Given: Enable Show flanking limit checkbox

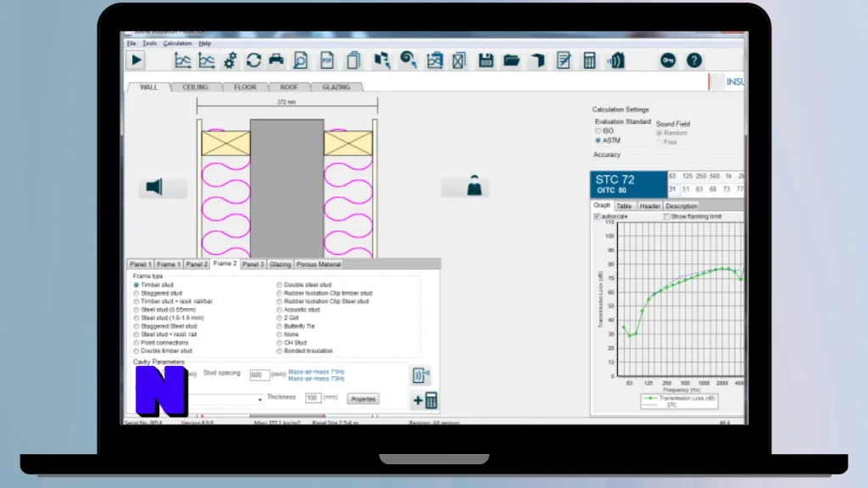Looking at the screenshot, I should point(666,217).
